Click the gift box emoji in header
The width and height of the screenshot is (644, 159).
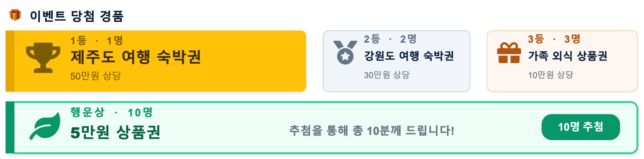(x=15, y=15)
